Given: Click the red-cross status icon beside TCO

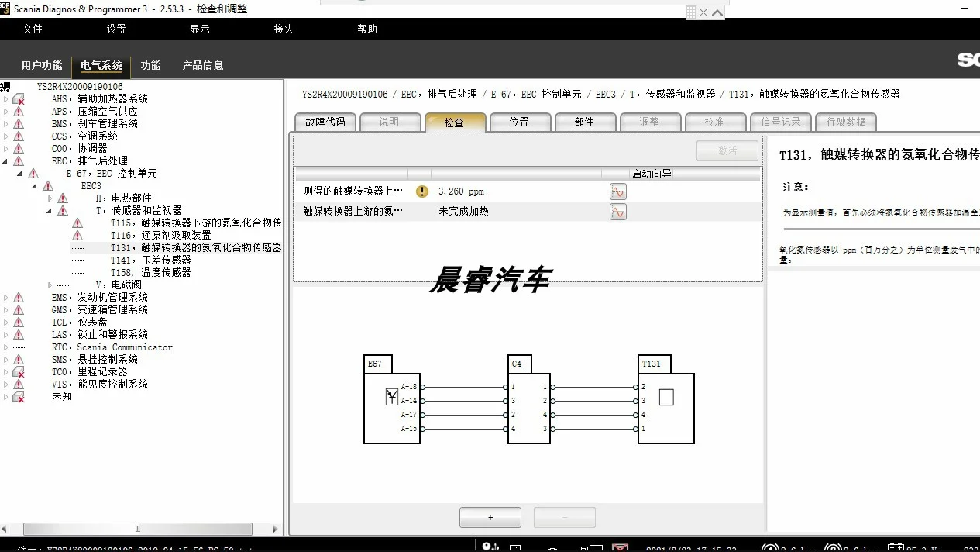Looking at the screenshot, I should tap(19, 372).
